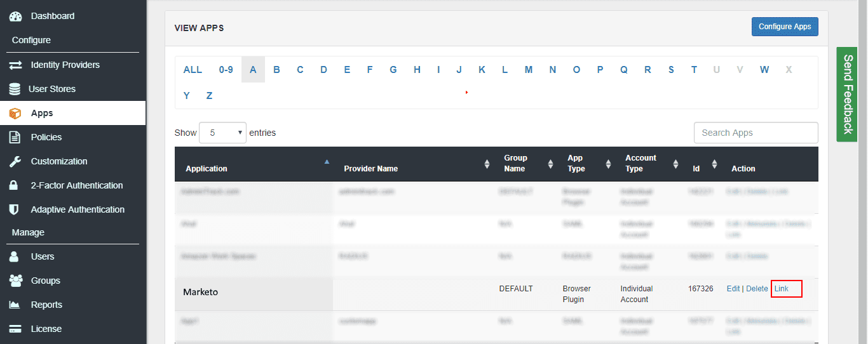Click Individual Account in Marketo row

click(x=637, y=294)
